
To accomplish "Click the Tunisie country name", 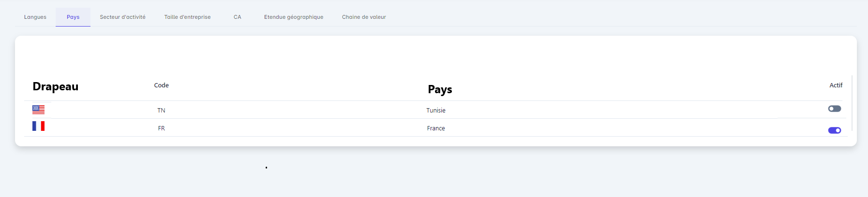I will click(435, 111).
